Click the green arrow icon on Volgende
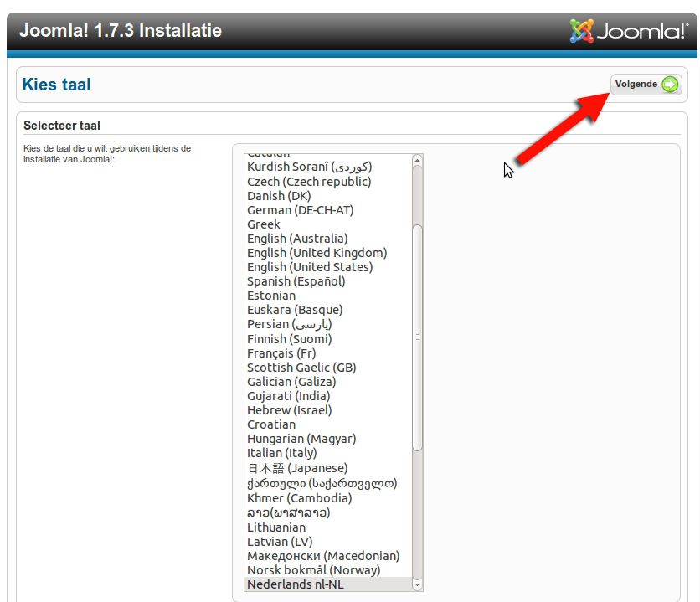 (670, 85)
